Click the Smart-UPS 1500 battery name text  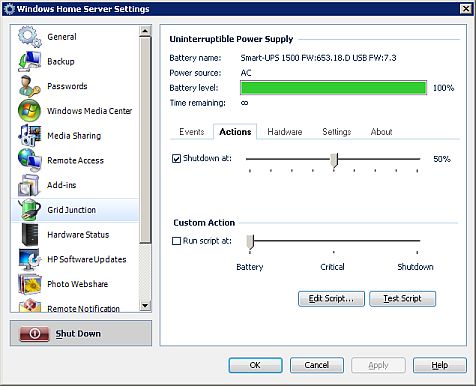(318, 58)
